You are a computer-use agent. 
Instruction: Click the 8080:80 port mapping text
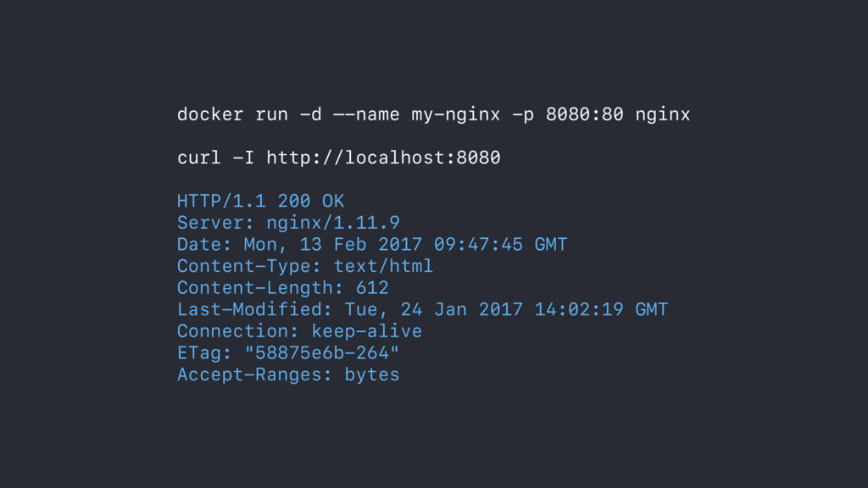[585, 114]
